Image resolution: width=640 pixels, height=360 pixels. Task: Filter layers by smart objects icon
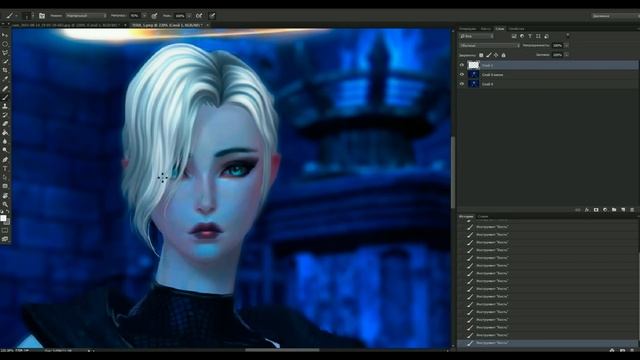(x=547, y=36)
